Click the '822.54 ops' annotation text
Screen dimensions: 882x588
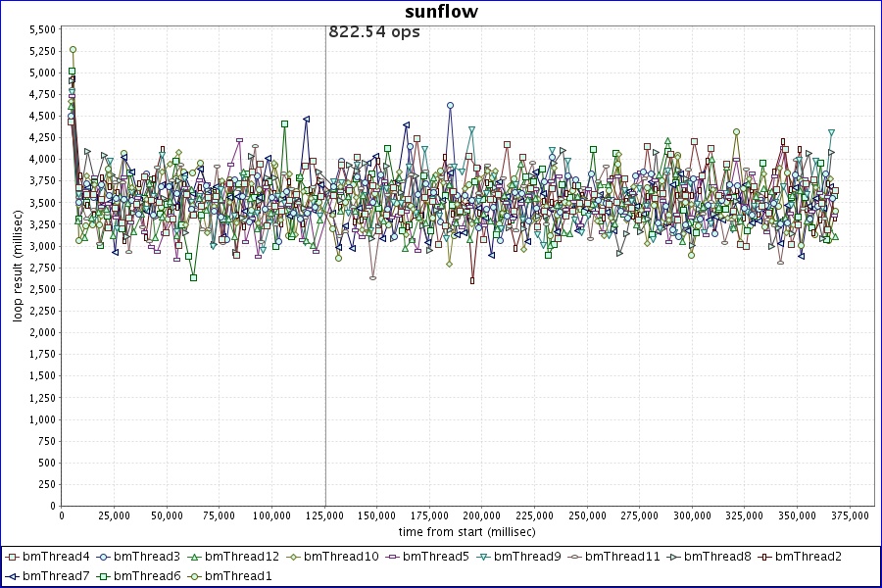[x=373, y=32]
